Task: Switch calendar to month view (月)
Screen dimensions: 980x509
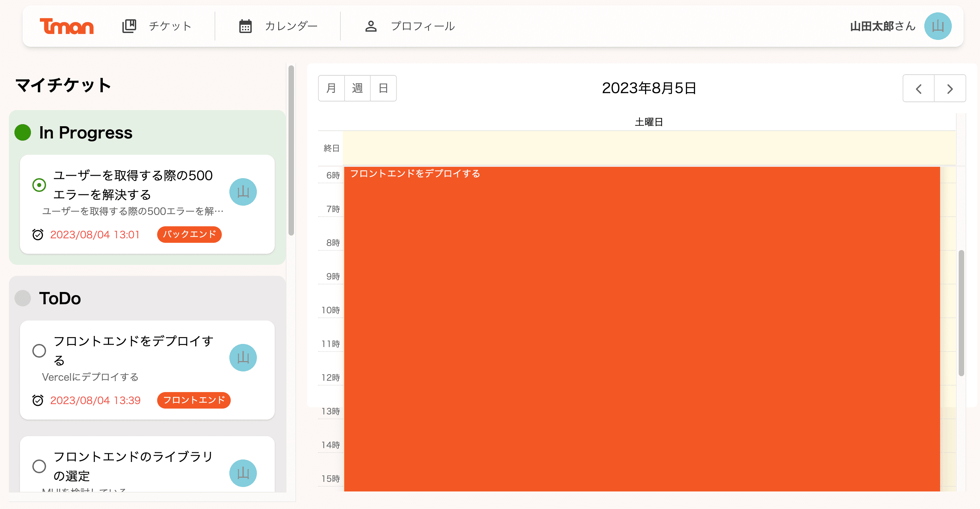Action: (331, 88)
